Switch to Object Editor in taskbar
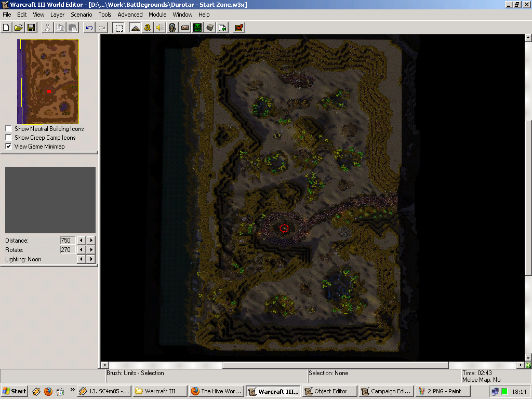The height and width of the screenshot is (399, 532). 329,391
